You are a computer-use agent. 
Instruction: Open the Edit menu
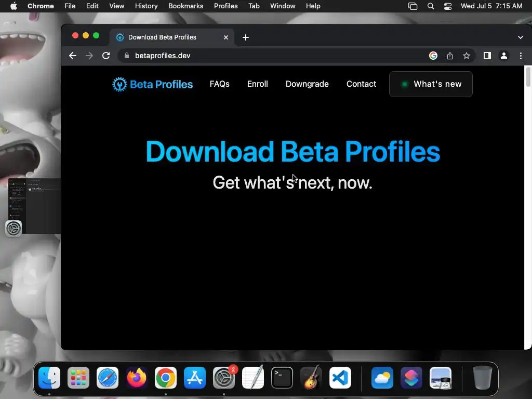click(x=92, y=6)
